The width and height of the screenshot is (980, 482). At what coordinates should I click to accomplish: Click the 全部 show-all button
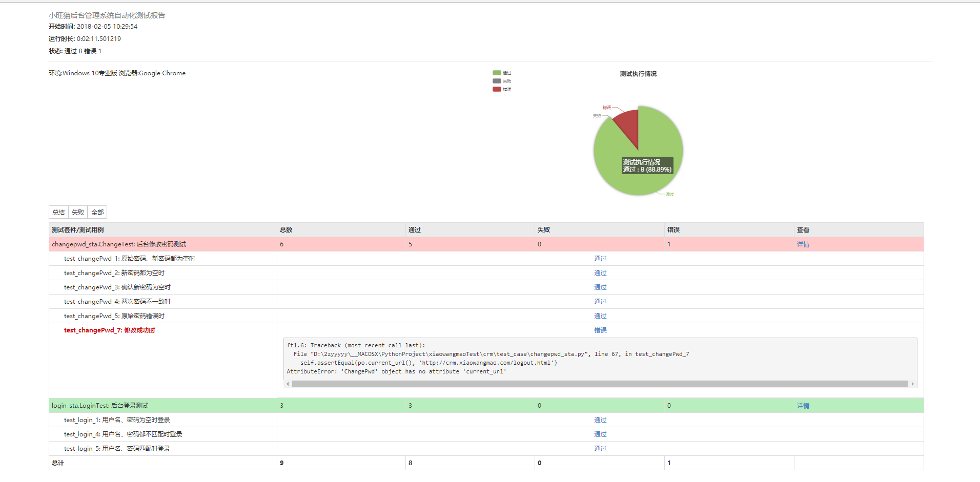pos(97,212)
